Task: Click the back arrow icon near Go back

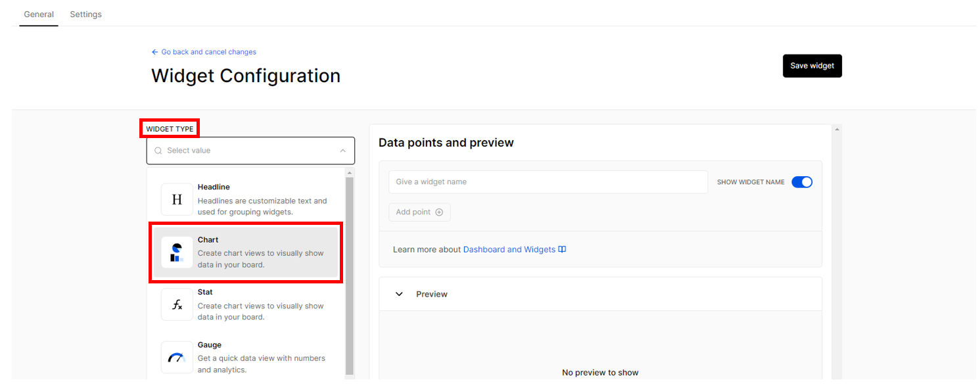Action: (155, 52)
